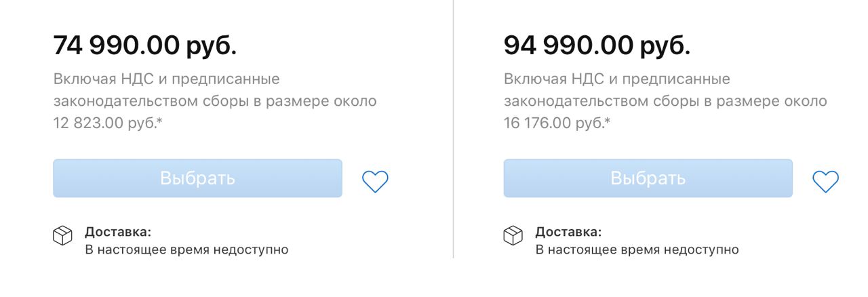868x297 pixels.
Task: Click the delivery box icon under 74 990.00 руб.
Action: tap(62, 235)
